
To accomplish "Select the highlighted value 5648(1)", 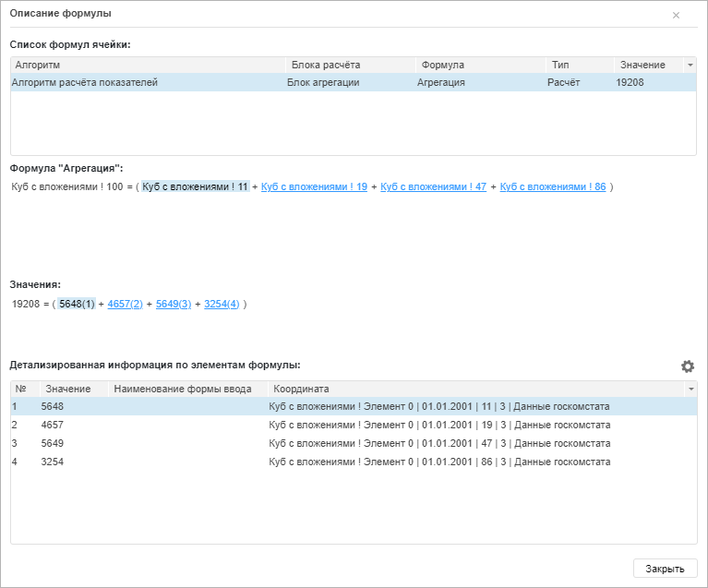I will coord(77,304).
